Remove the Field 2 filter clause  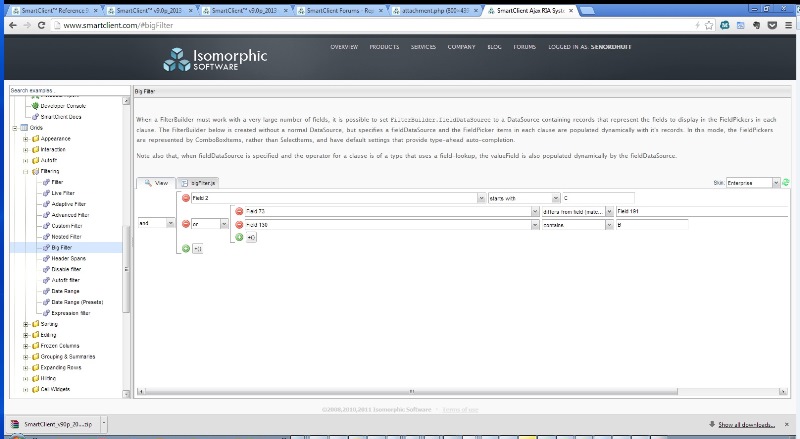point(185,198)
